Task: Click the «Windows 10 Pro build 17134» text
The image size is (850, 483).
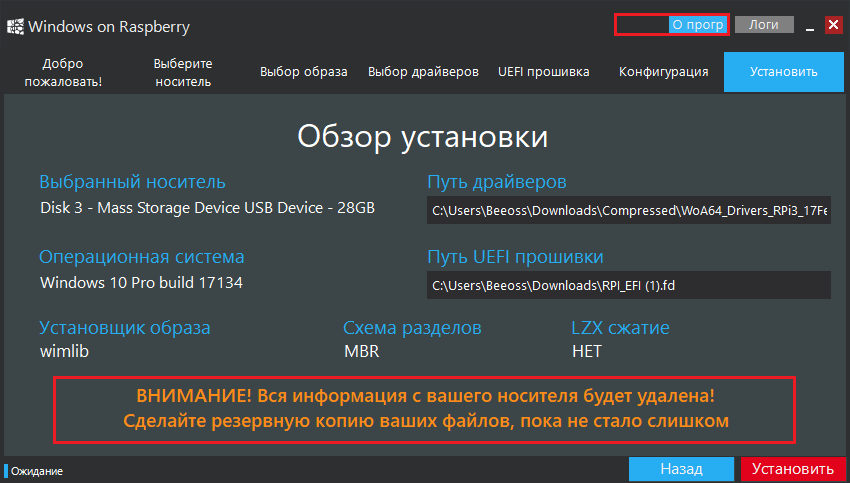Action: click(141, 282)
